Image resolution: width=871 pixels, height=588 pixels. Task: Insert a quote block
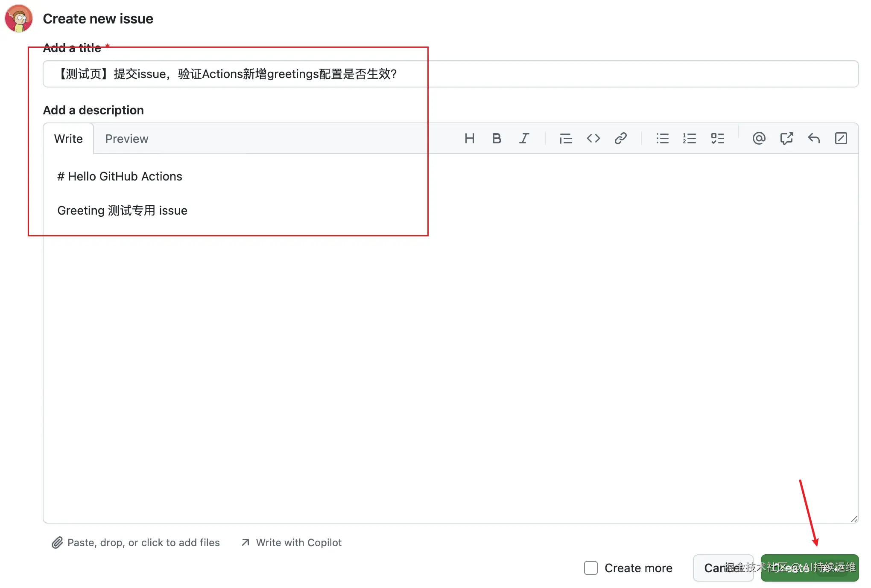[x=565, y=138]
